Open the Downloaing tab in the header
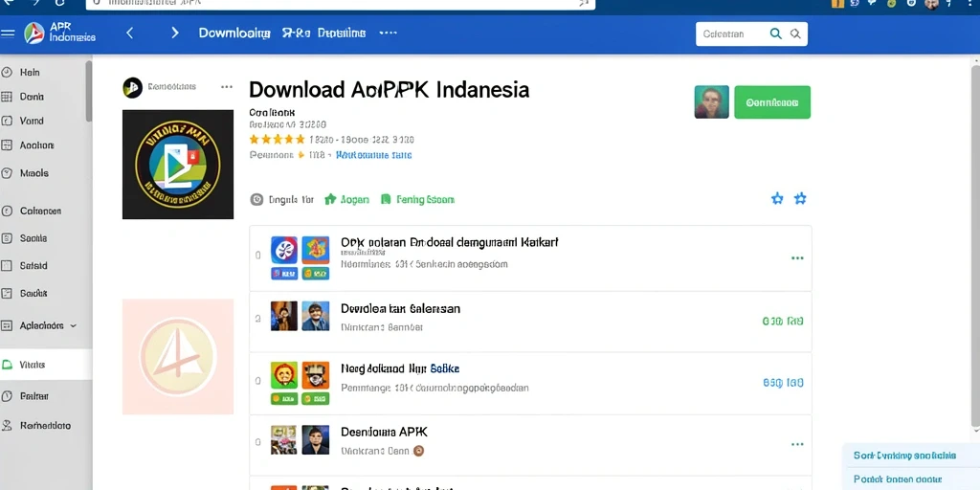980x490 pixels. pyautogui.click(x=234, y=33)
